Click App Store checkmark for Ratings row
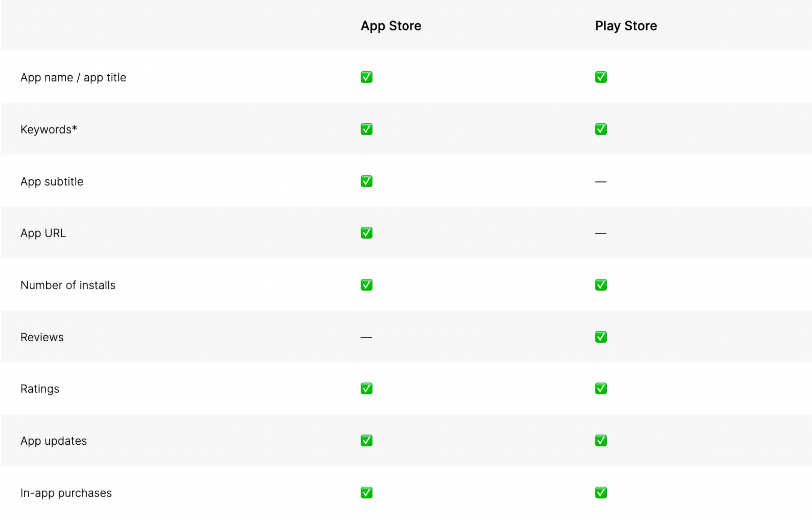 pos(366,389)
